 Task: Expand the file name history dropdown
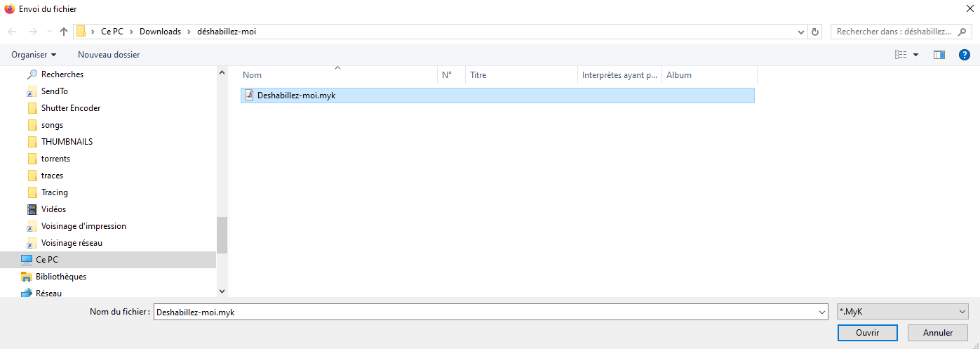pyautogui.click(x=822, y=312)
